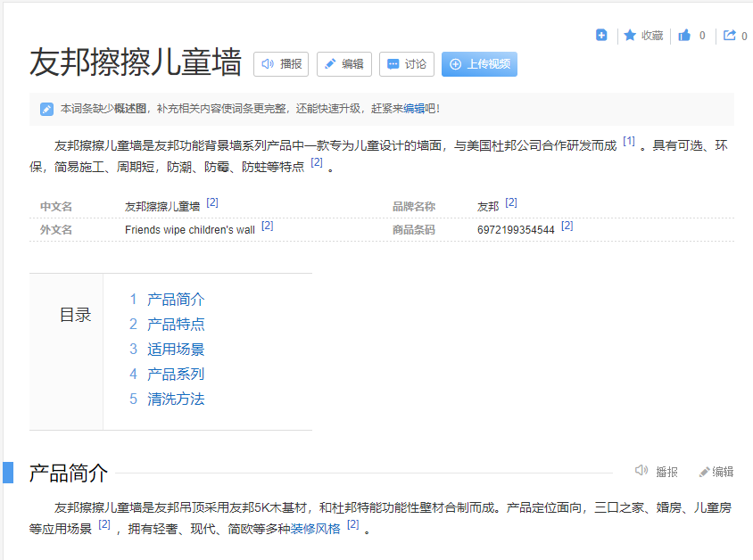Open citation [2] beside barcode 6972199354544
Image resolution: width=753 pixels, height=560 pixels.
pyautogui.click(x=567, y=226)
